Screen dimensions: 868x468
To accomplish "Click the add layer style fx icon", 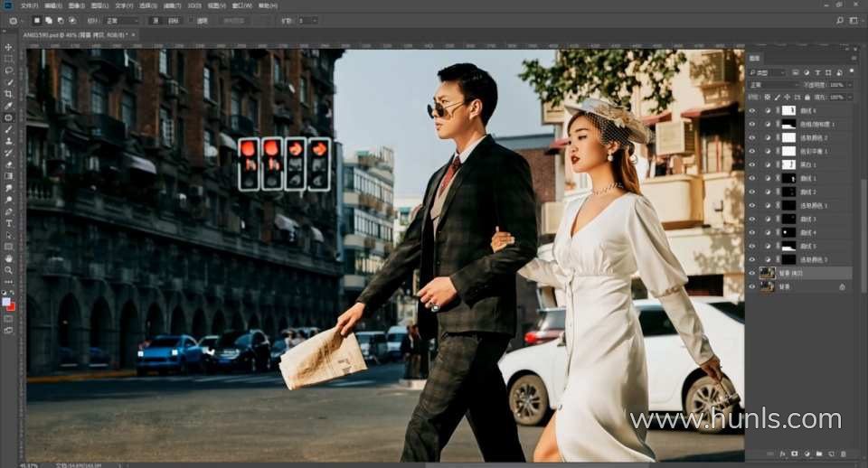I will pos(782,454).
